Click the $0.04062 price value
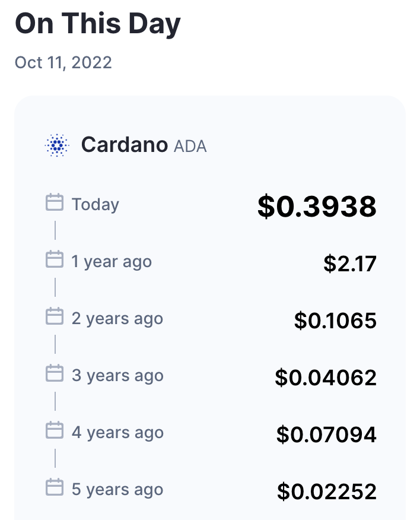 [326, 378]
